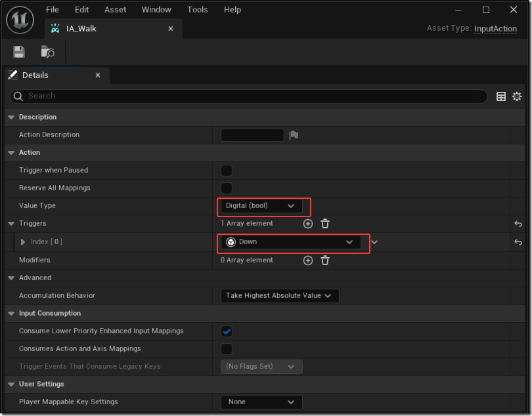Close the editor window

514,10
